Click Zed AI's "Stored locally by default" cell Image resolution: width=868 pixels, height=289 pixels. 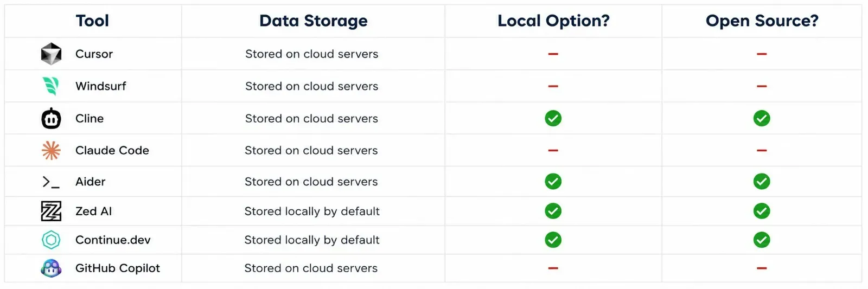click(312, 211)
